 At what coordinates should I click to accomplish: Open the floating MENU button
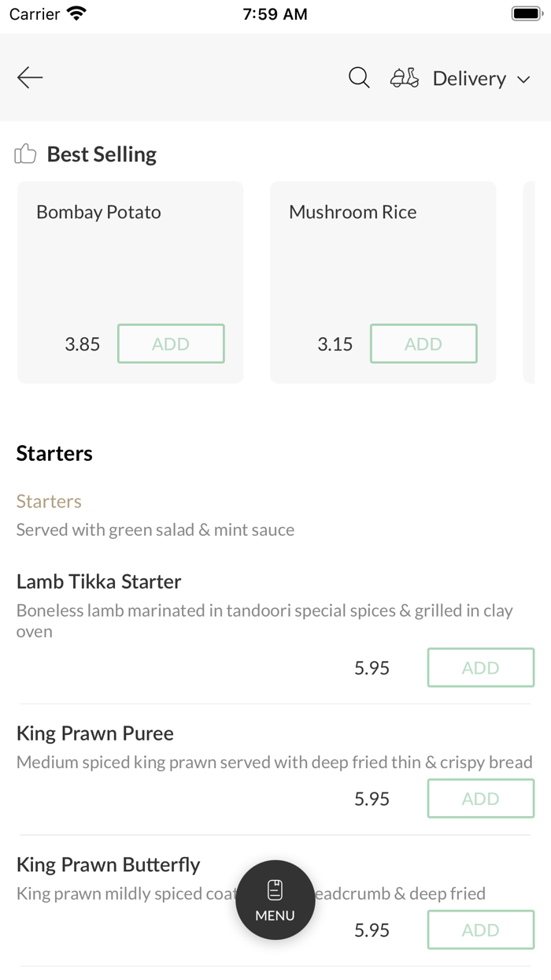click(x=275, y=900)
